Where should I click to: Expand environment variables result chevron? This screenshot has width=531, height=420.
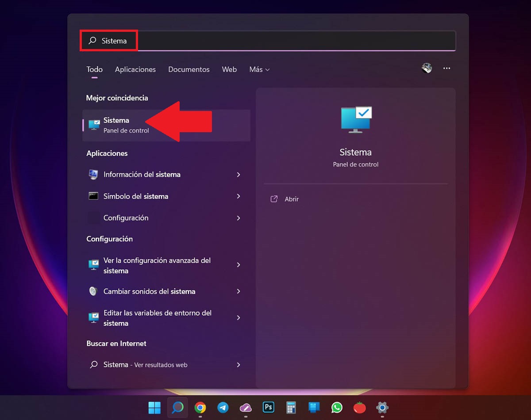pos(239,318)
